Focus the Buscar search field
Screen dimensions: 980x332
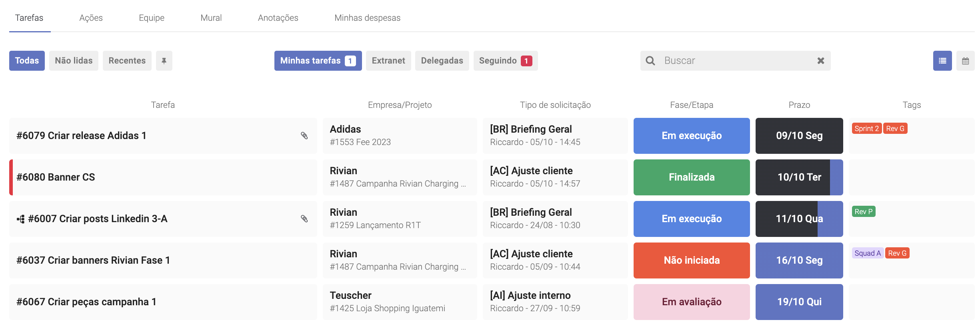(736, 61)
